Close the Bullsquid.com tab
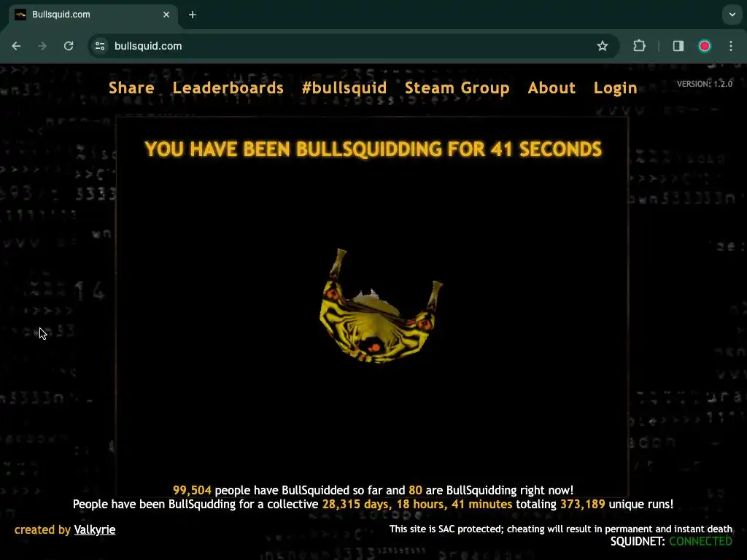The width and height of the screenshot is (747, 560). click(x=166, y=15)
